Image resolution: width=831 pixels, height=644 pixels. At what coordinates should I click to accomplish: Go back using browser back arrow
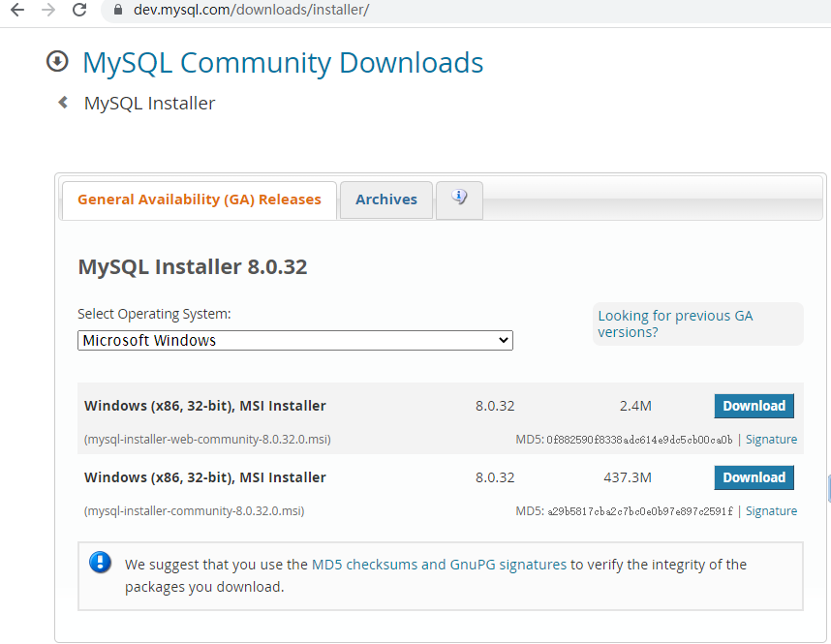[x=17, y=10]
